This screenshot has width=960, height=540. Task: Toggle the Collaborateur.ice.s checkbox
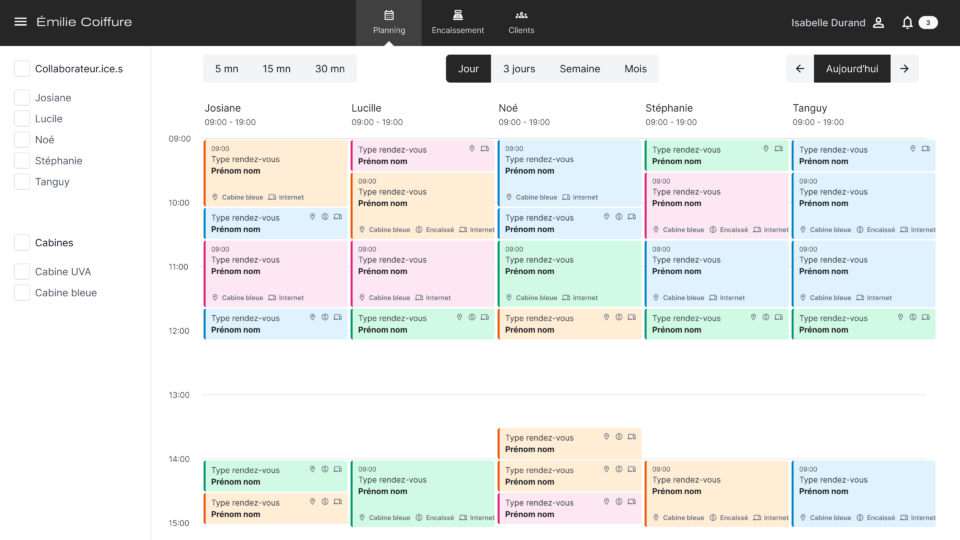point(21,69)
